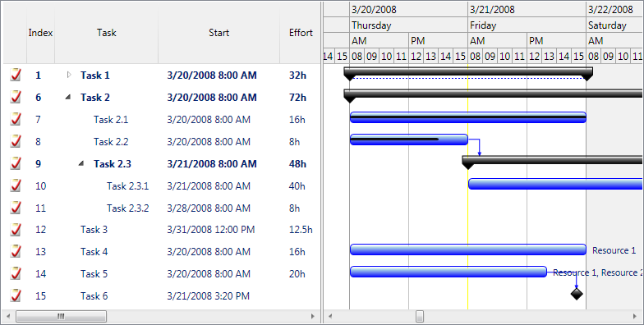Click the checkmark note icon for Task 5

[15, 274]
